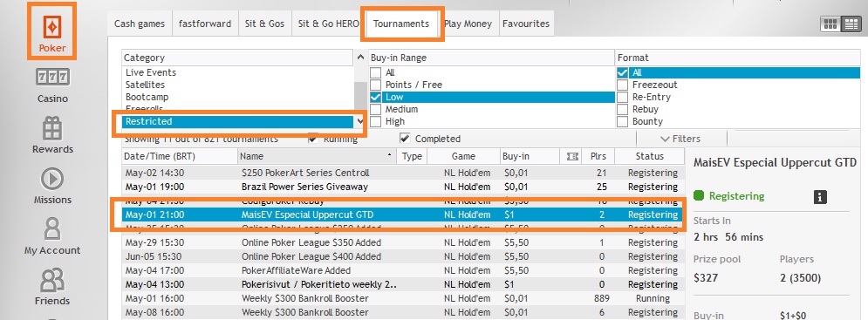Click the Registering status in details panel

tap(736, 196)
